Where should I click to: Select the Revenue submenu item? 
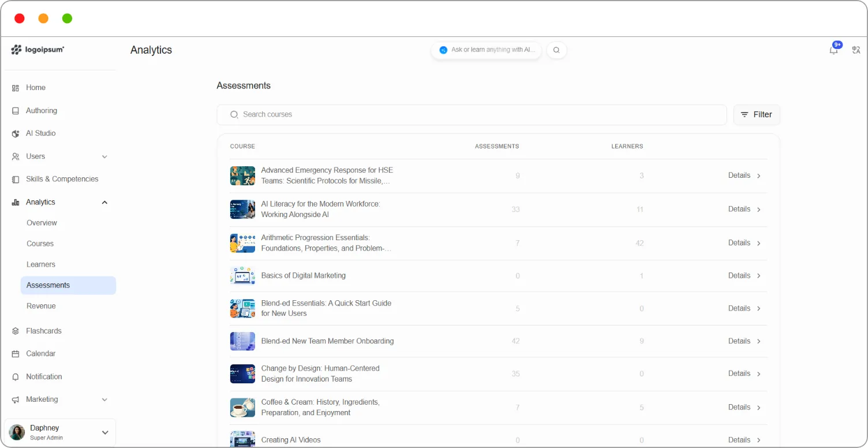coord(41,306)
